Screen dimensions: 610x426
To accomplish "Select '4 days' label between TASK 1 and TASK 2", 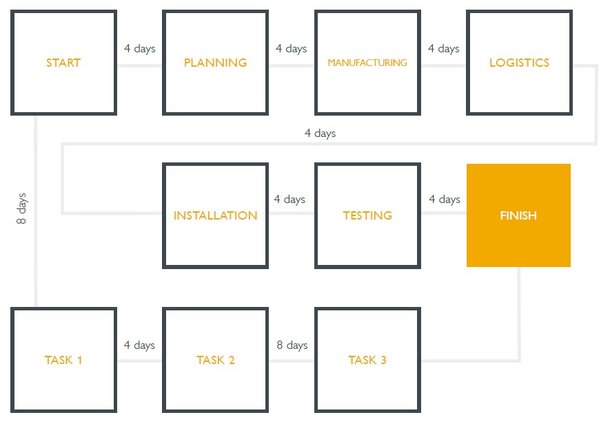I will pos(139,345).
